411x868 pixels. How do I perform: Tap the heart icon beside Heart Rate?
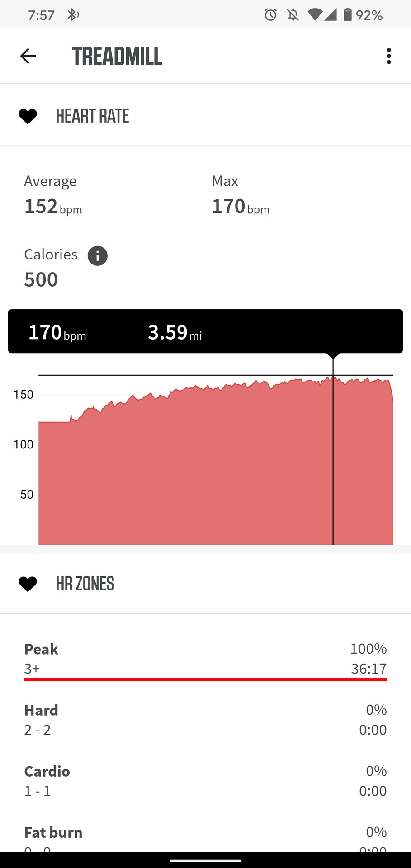[28, 116]
